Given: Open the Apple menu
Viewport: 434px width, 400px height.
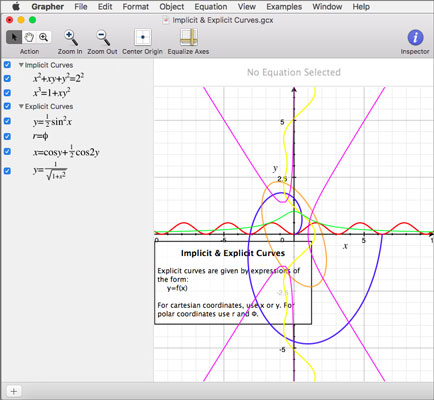Looking at the screenshot, I should [x=15, y=7].
